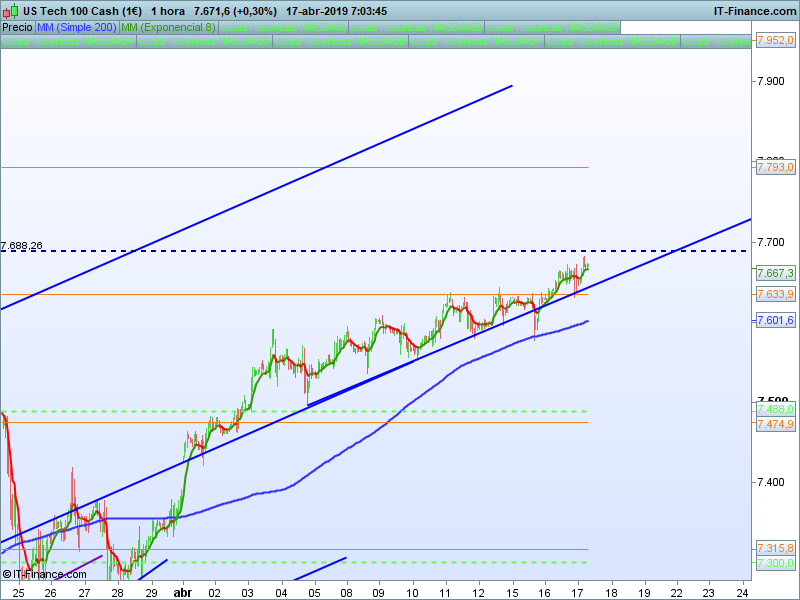Screen dimensions: 800x600
Task: Select the cotas historicas NASDAQ4 label
Action: pyautogui.click(x=68, y=41)
